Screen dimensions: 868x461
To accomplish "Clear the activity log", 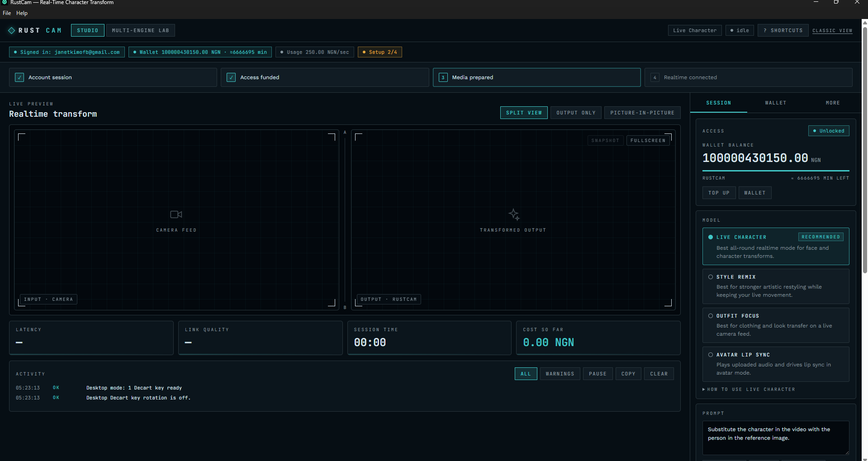I will (659, 374).
